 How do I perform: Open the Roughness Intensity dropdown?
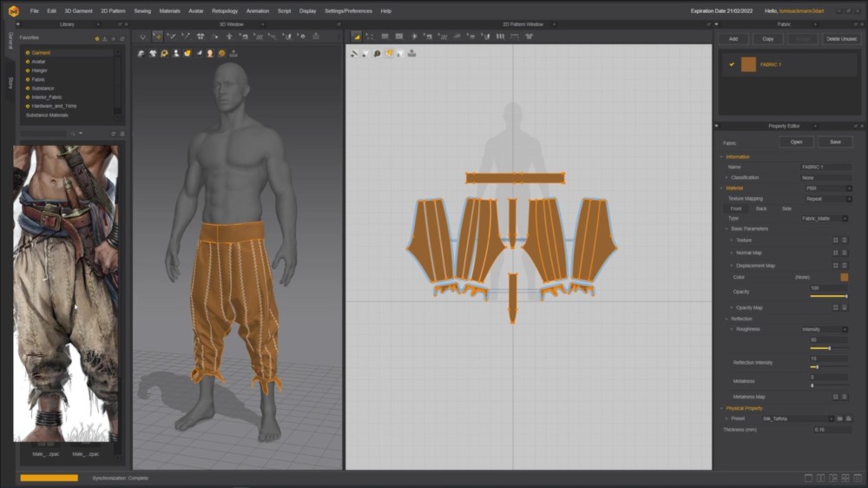pos(825,330)
